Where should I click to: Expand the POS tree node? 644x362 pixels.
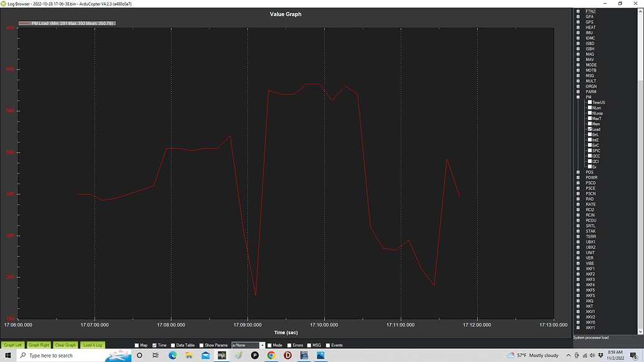click(x=579, y=172)
